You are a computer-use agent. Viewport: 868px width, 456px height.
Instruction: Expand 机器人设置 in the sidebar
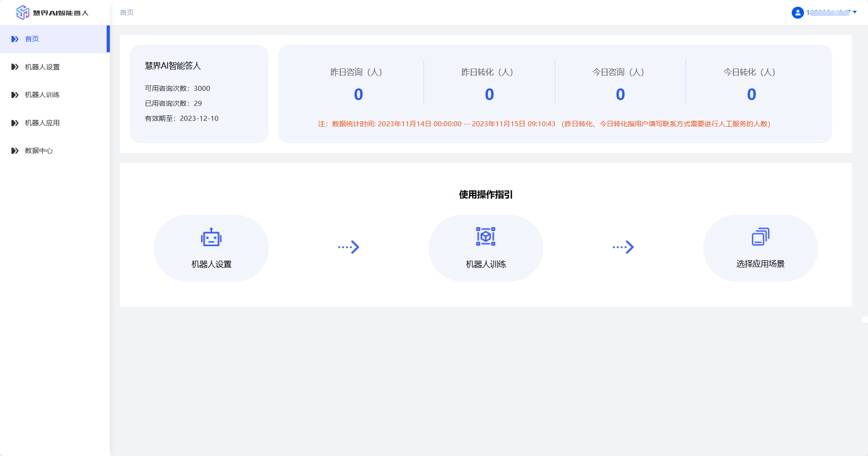[42, 67]
